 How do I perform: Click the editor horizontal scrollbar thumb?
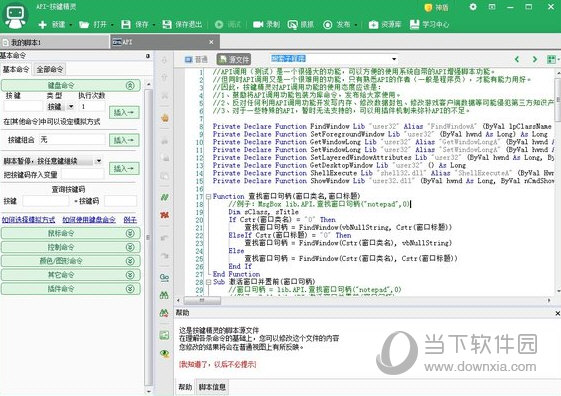coord(202,300)
